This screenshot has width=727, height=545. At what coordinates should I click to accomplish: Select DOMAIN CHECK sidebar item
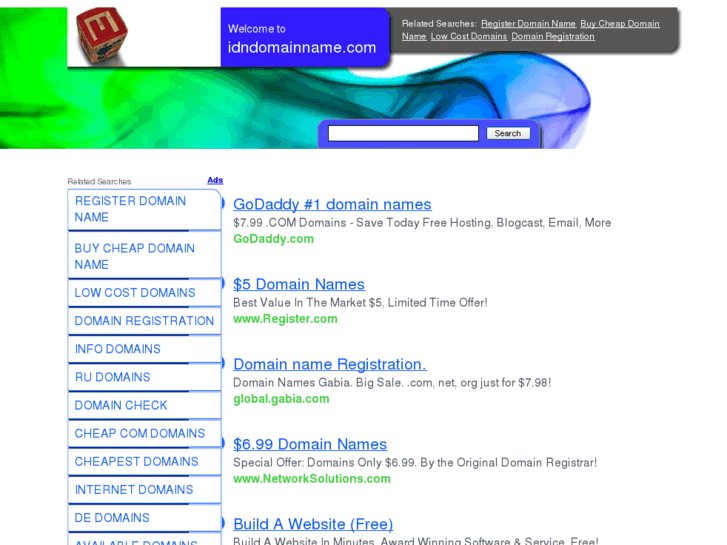click(144, 405)
